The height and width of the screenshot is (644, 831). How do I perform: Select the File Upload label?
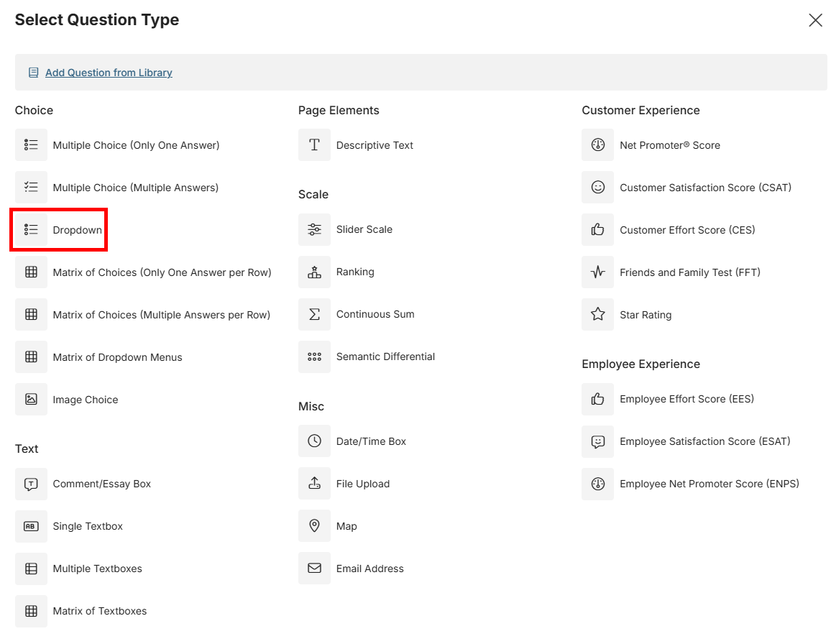(x=363, y=484)
